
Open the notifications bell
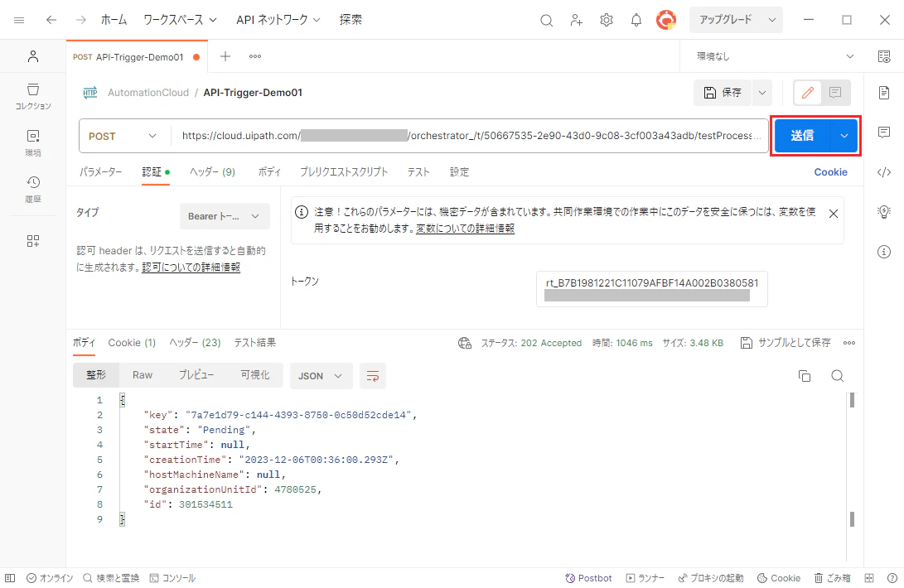pos(636,20)
